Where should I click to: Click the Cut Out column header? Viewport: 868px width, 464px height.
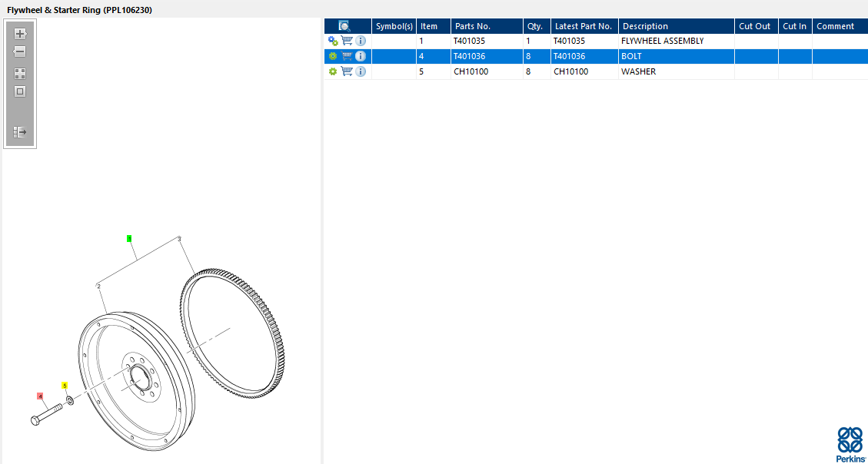click(757, 26)
